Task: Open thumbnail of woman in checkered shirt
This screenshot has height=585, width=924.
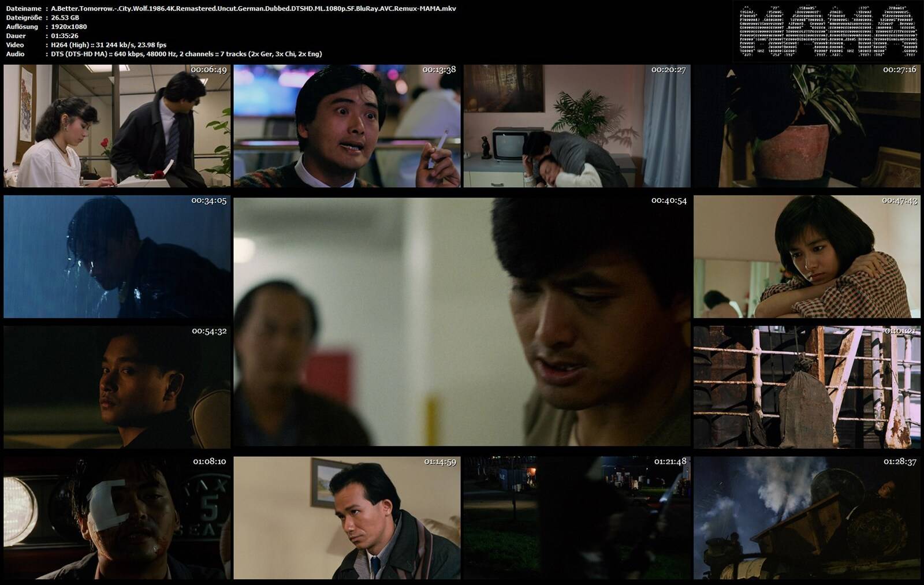Action: [807, 256]
